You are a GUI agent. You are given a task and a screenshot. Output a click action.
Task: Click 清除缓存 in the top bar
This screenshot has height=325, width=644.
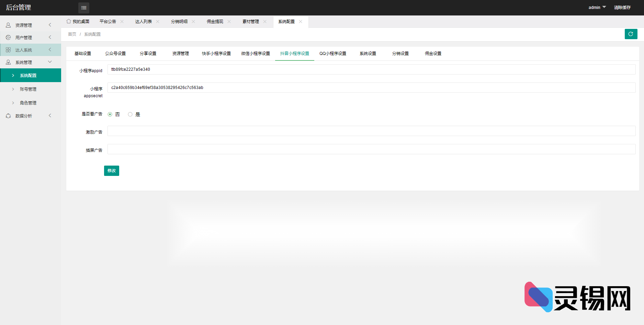(x=622, y=7)
